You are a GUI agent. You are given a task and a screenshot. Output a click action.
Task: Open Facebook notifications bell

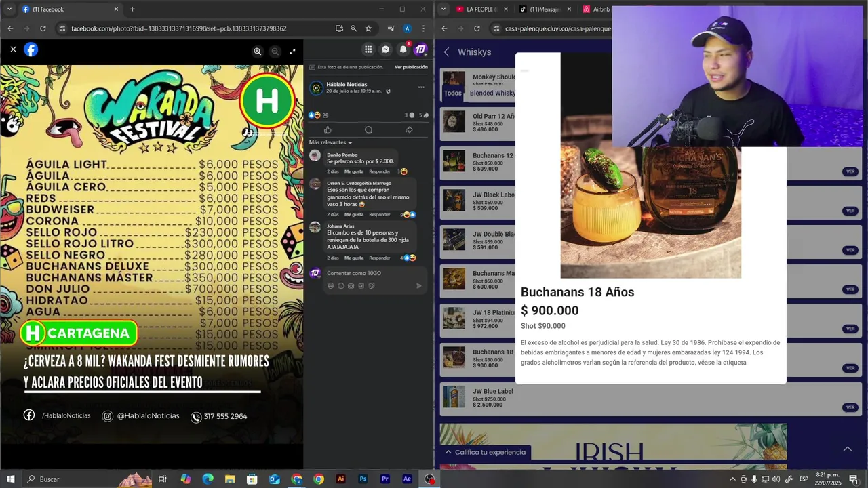click(x=403, y=49)
